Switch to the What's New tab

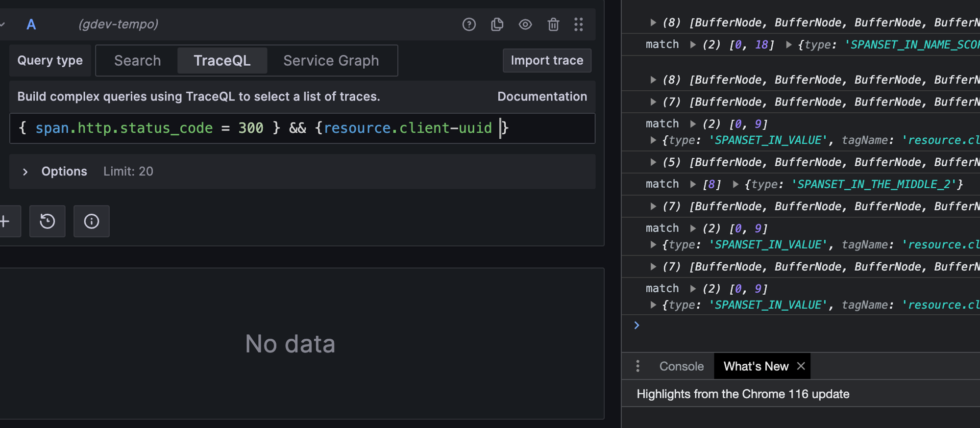pos(756,366)
